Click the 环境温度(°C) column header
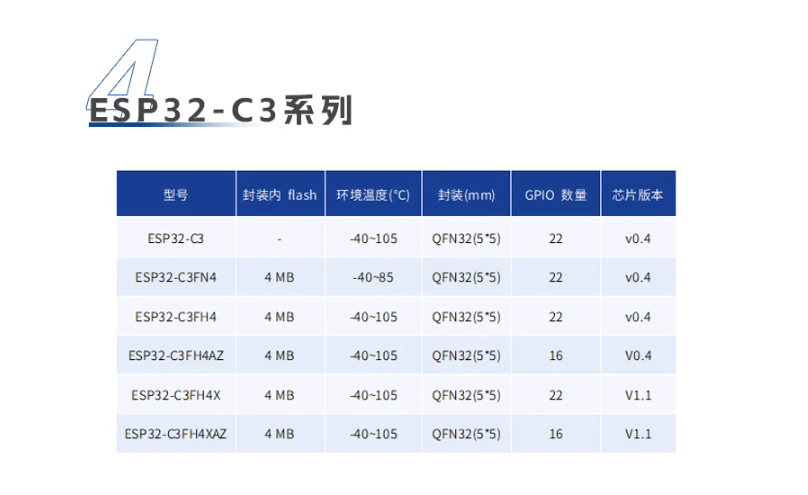Screen dimensions: 808x495 tap(373, 195)
